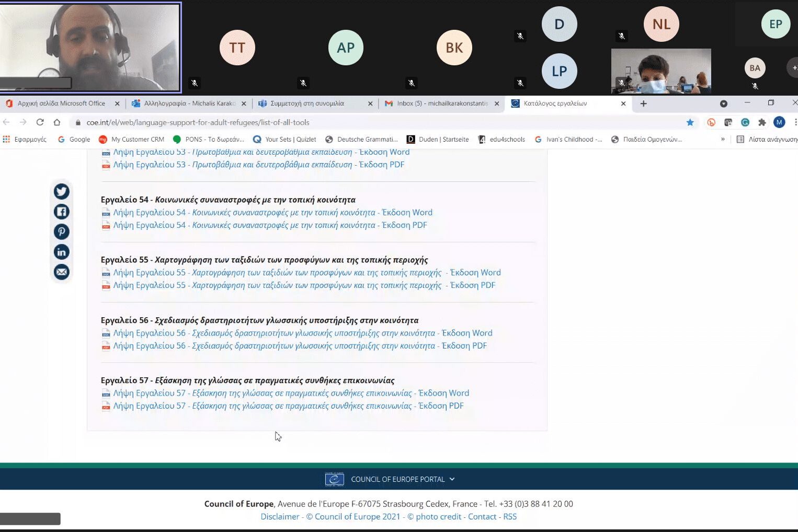Screen dimensions: 798x532
Task: Switch to the Gmail Inbox tab
Action: [442, 103]
